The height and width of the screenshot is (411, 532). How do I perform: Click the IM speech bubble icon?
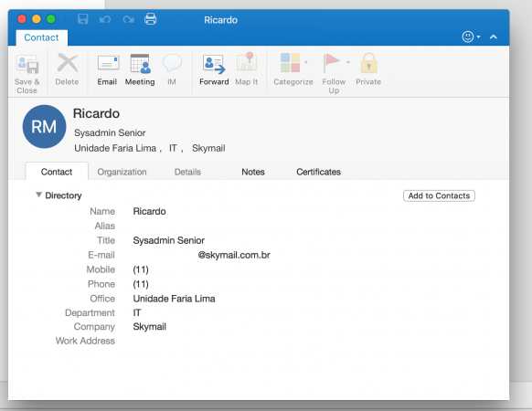click(x=172, y=63)
